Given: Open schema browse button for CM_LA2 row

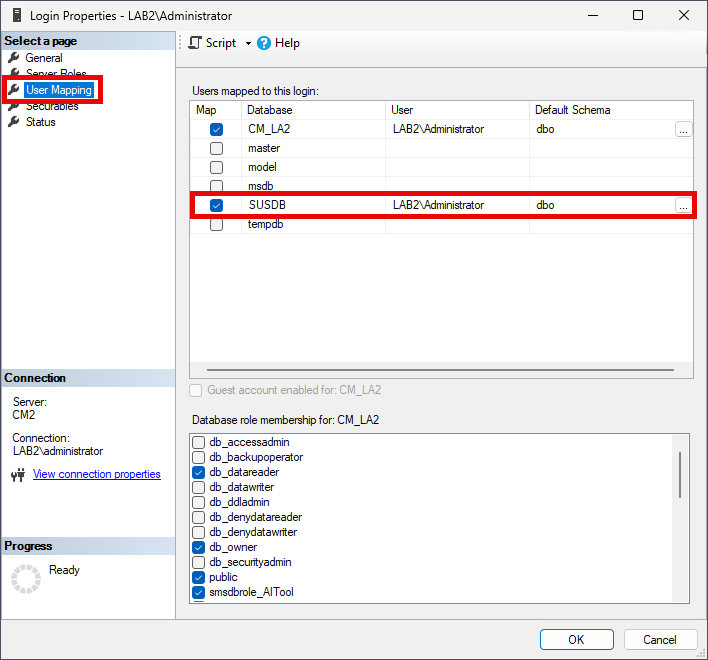Looking at the screenshot, I should click(x=683, y=129).
